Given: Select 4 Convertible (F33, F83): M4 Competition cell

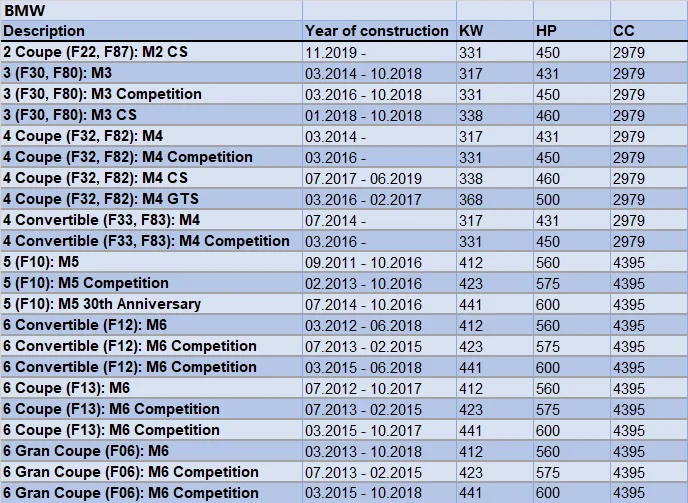Looking at the screenshot, I should 151,241.
